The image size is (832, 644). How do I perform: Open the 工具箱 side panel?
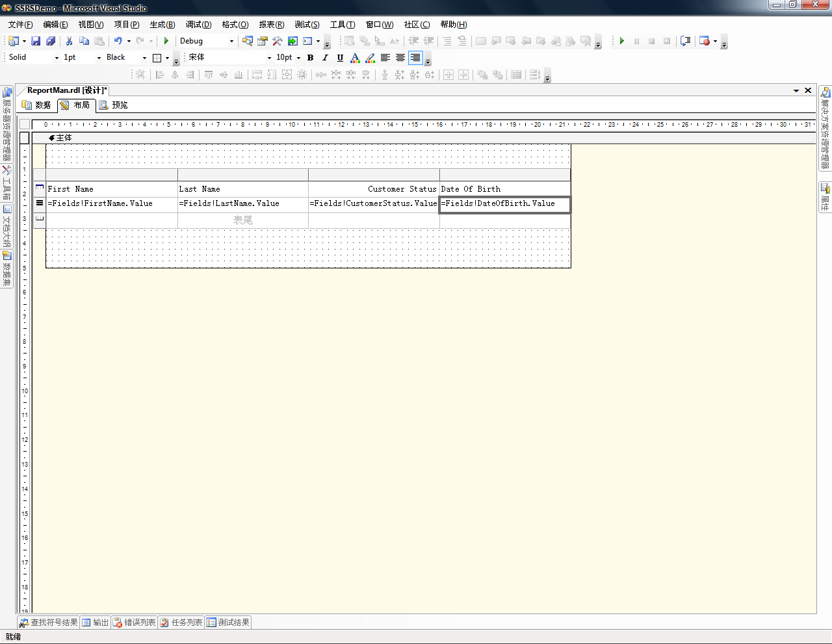[x=6, y=183]
